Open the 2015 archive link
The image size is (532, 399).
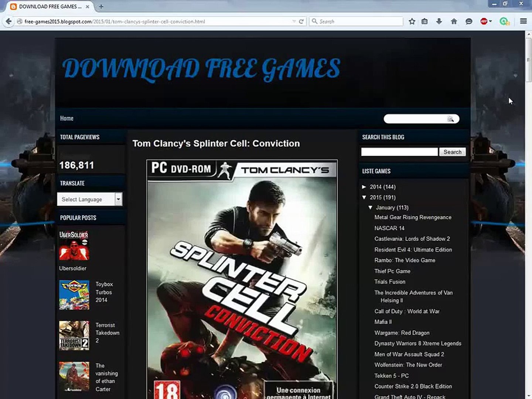[375, 197]
